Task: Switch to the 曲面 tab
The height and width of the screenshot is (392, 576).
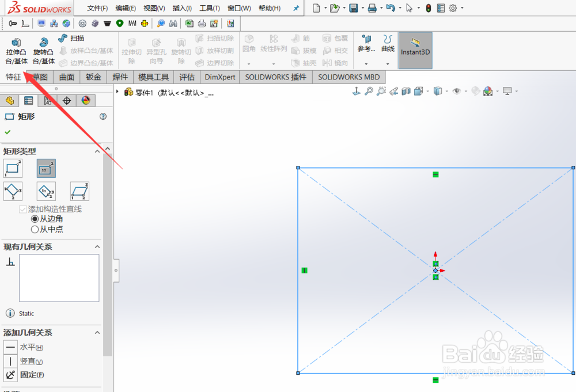Action: coord(67,77)
